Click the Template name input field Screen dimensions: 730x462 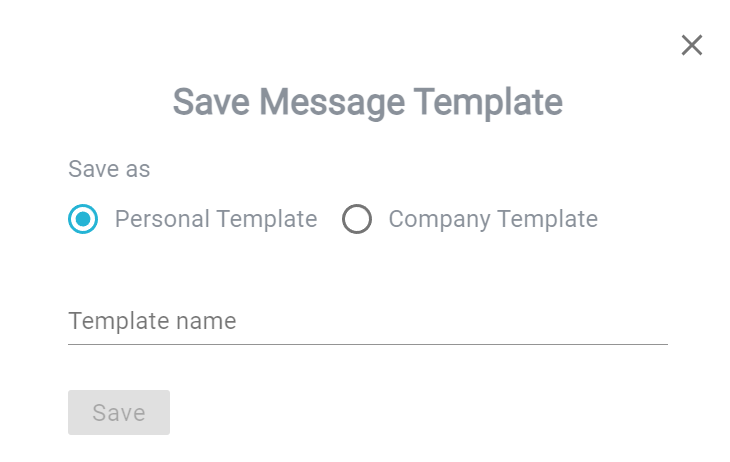(368, 321)
